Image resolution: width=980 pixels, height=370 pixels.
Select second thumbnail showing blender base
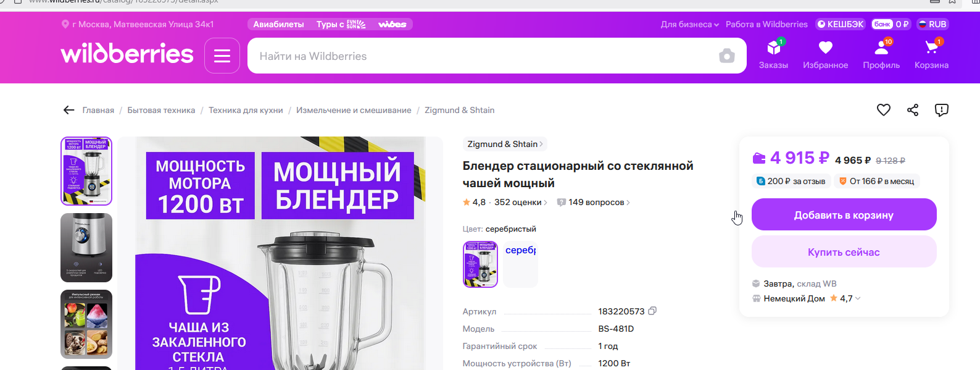click(86, 248)
